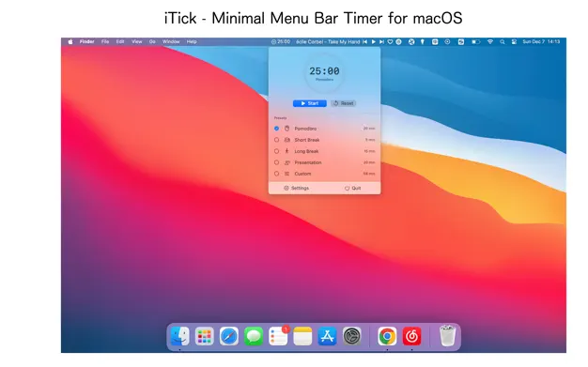Open the Edit menu

pyautogui.click(x=120, y=41)
